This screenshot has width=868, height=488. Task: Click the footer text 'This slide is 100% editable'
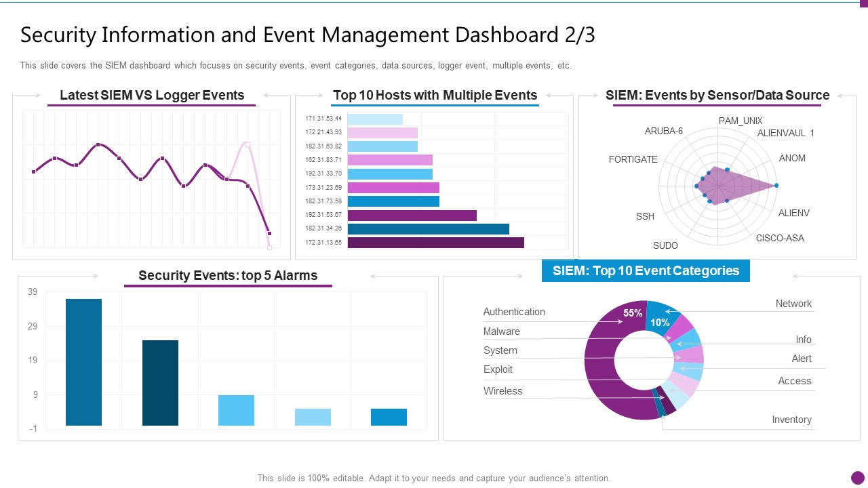[x=312, y=478]
